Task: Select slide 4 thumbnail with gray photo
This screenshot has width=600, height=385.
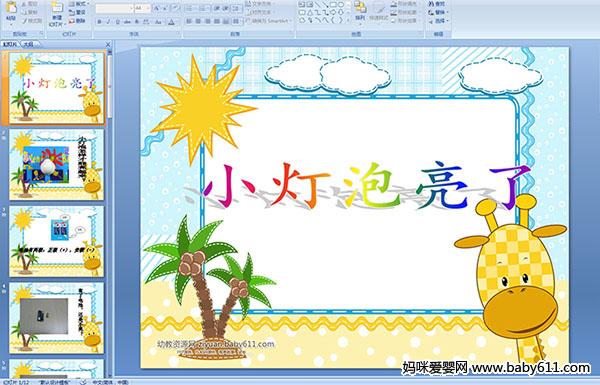Action: pos(57,318)
